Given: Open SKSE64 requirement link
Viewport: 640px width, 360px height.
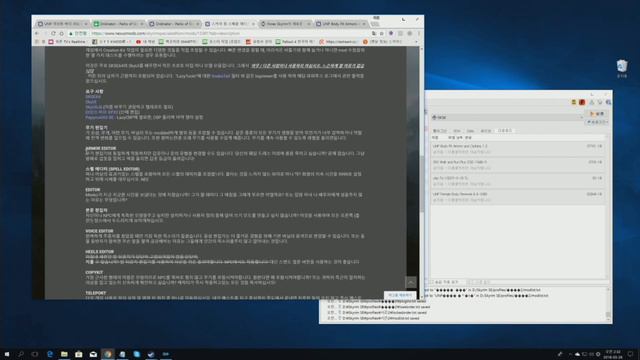Looking at the screenshot, I should 93,97.
